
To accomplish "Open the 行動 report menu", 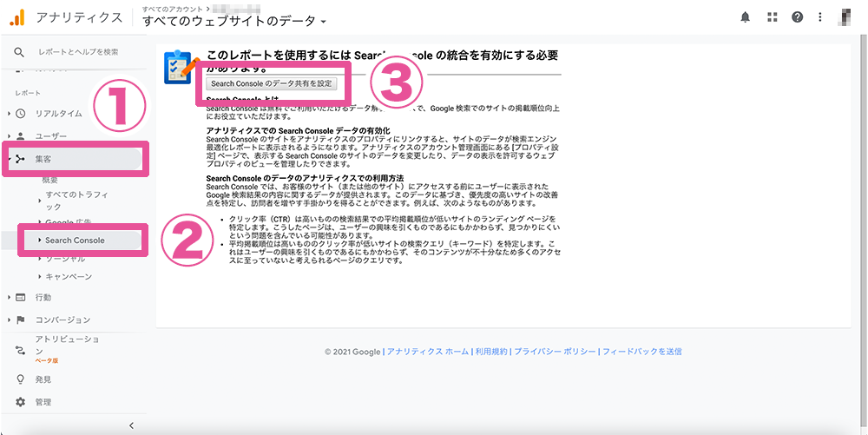I will tap(43, 297).
